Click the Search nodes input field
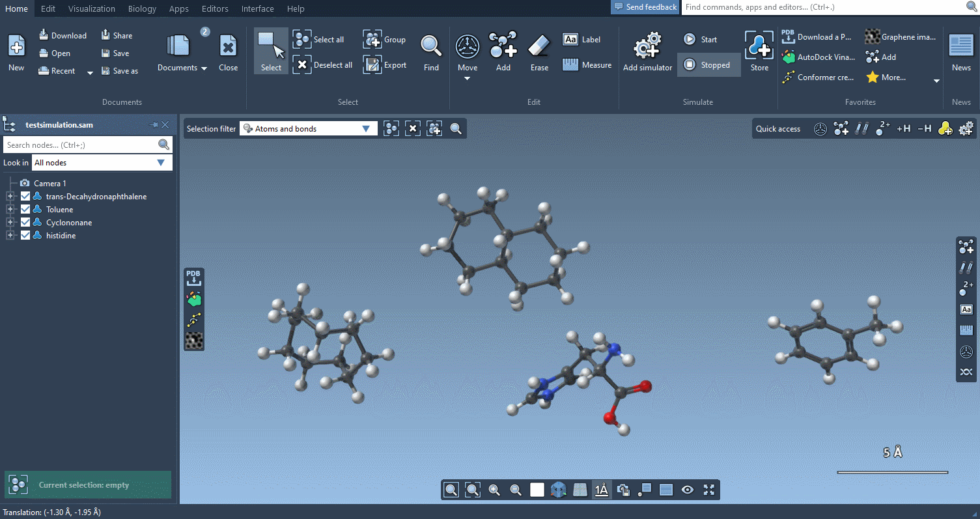 click(79, 145)
